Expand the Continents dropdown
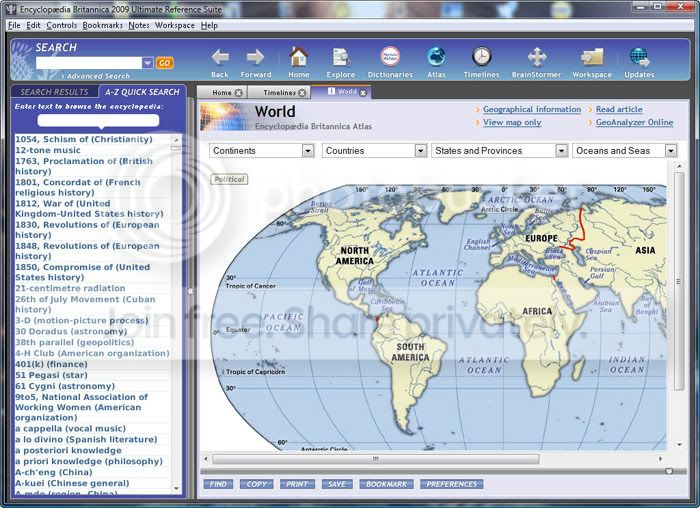The height and width of the screenshot is (508, 700). (262, 150)
